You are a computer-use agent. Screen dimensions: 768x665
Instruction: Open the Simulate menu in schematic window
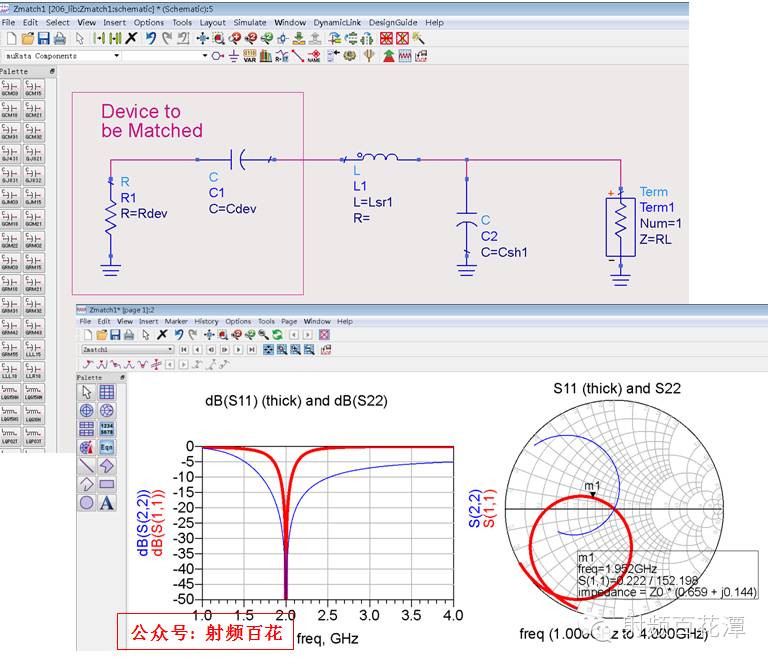click(250, 23)
